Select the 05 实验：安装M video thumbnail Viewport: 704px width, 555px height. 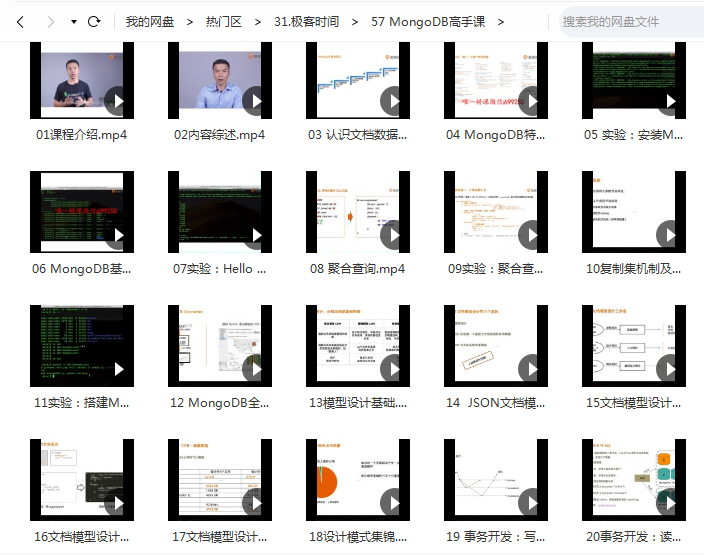point(634,80)
